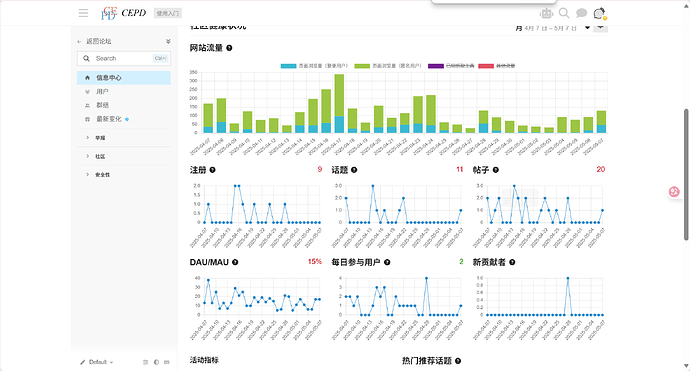Show info tooltip for 每日参与用户
690x371 pixels.
coord(387,262)
